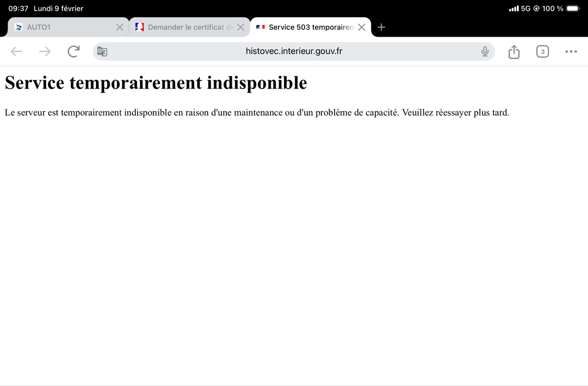Go forward to the next page
This screenshot has height=386, width=588.
[45, 51]
